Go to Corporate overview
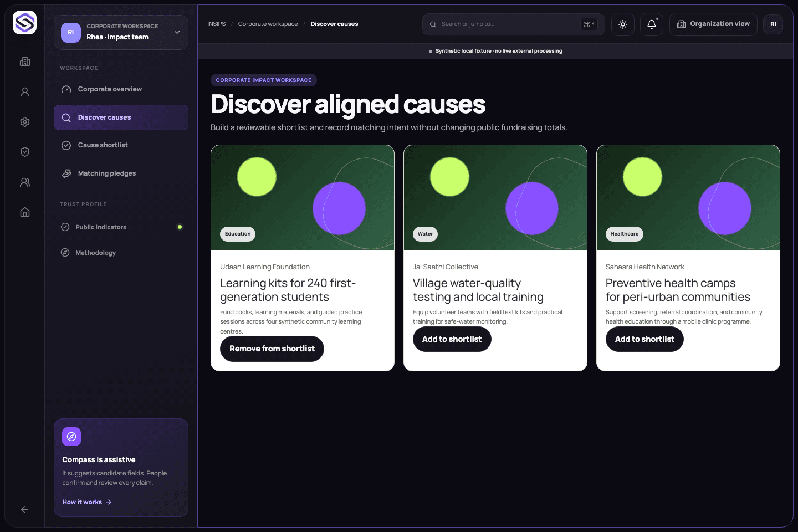The height and width of the screenshot is (532, 798). tap(121, 89)
